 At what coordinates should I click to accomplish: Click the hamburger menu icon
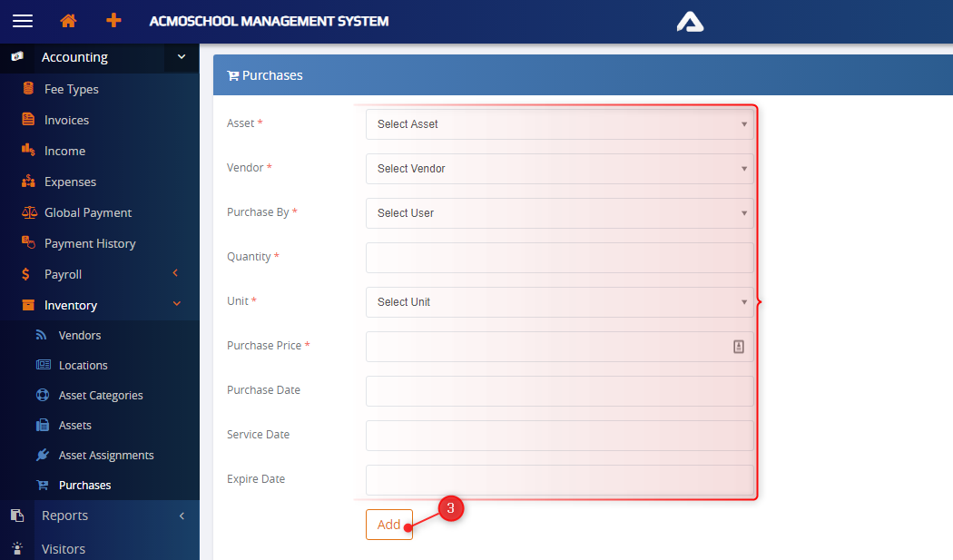pyautogui.click(x=22, y=21)
